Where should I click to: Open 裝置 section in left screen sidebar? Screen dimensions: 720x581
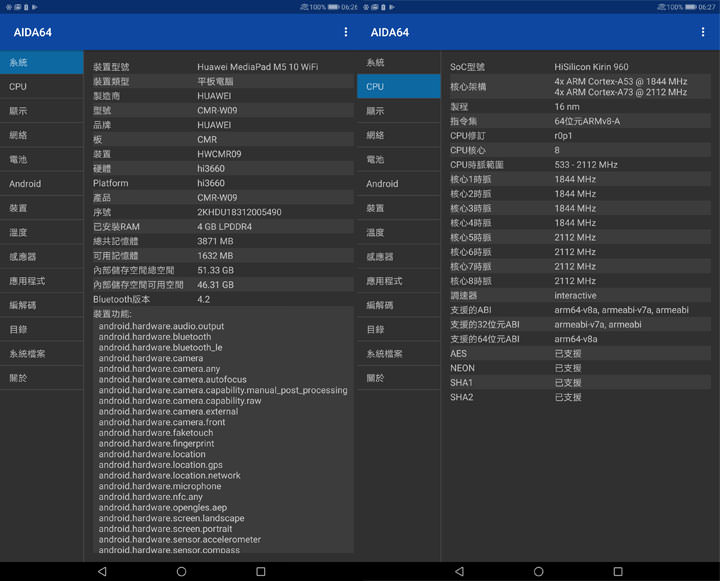point(42,208)
